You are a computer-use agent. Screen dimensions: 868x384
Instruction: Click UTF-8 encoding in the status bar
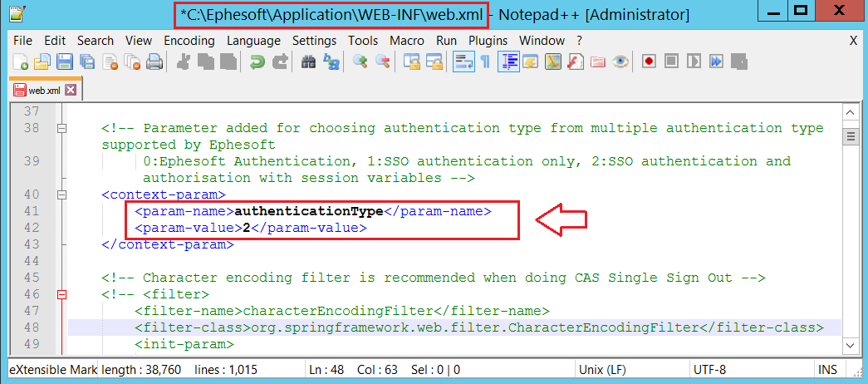[709, 370]
